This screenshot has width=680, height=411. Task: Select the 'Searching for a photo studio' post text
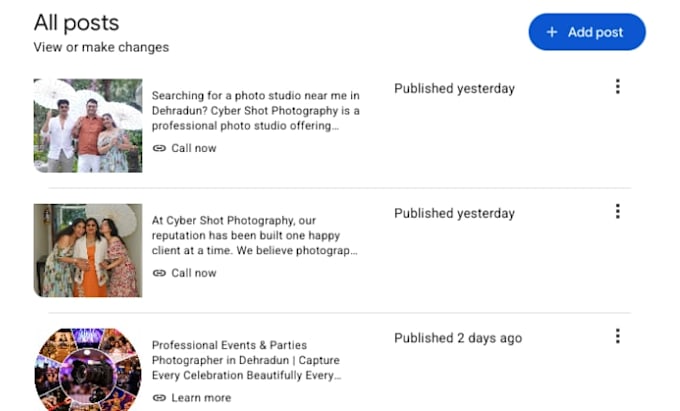click(x=256, y=111)
